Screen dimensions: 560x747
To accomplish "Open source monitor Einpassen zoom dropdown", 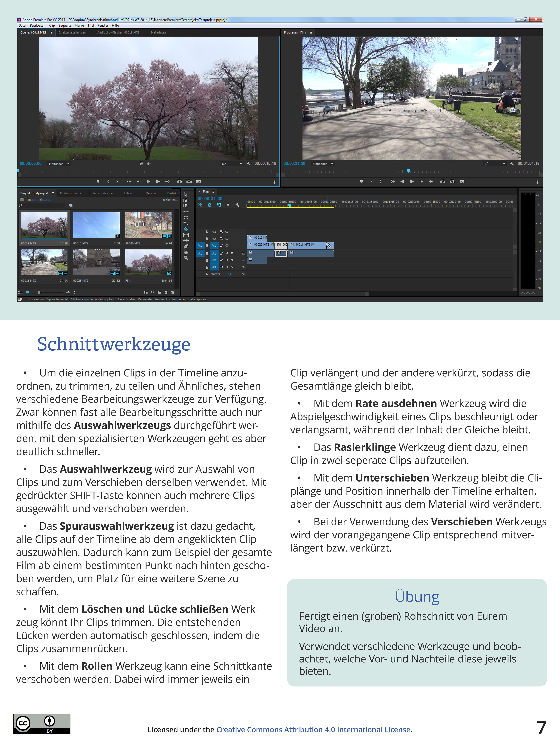I will 59,164.
